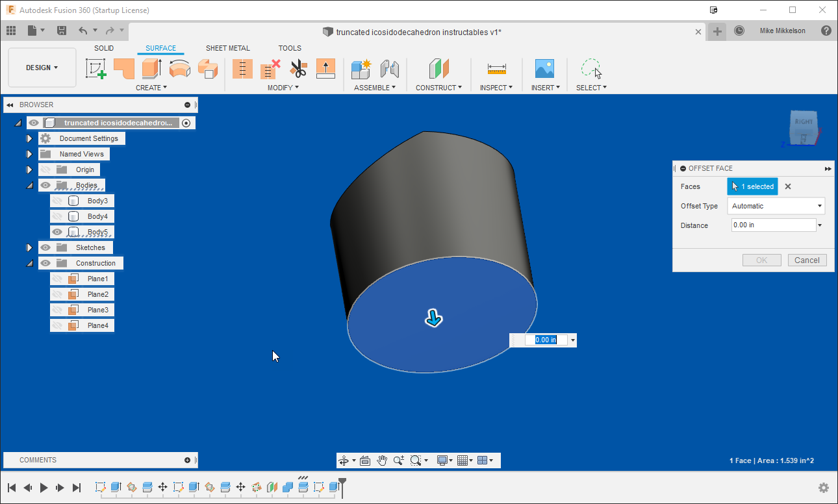
Task: Switch to the SHEET METAL tab
Action: pos(227,47)
